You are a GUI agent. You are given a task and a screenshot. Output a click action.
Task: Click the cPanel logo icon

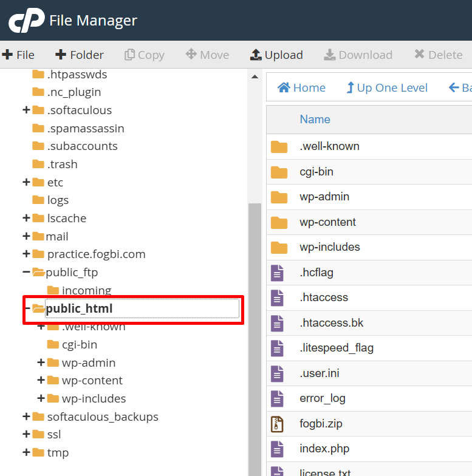[x=26, y=21]
